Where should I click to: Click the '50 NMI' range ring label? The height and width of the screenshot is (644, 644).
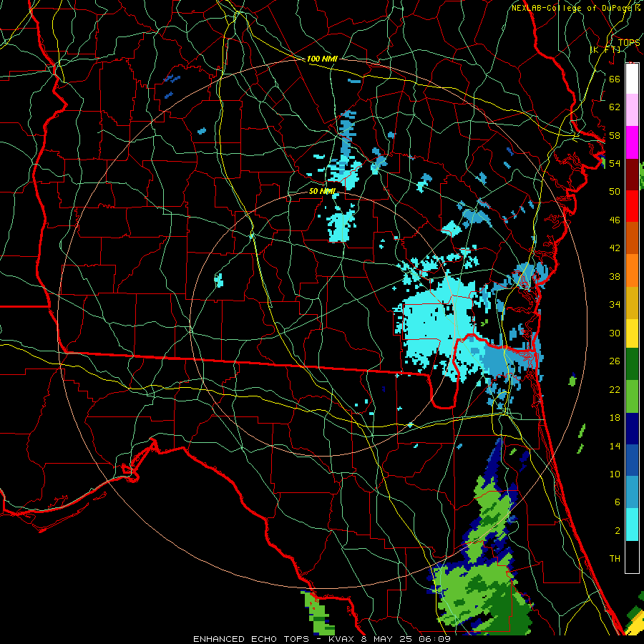322,191
